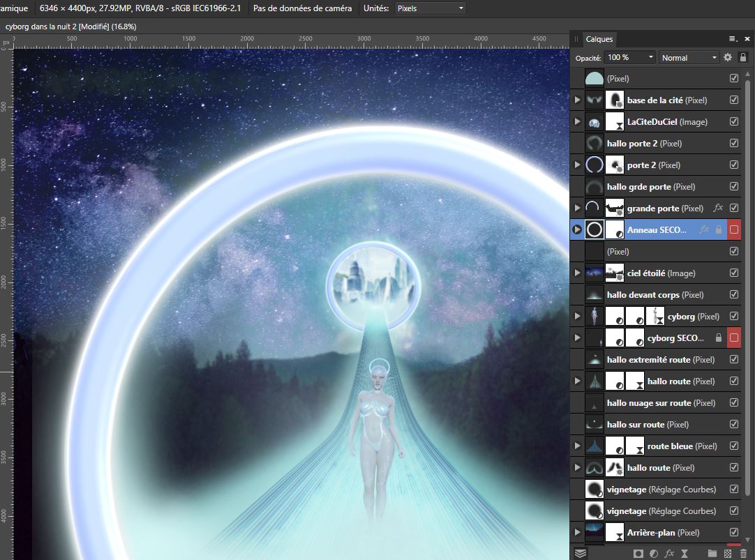Screen dimensions: 755x560
Task: Click fx icon on grande porte layer
Action: coord(718,208)
